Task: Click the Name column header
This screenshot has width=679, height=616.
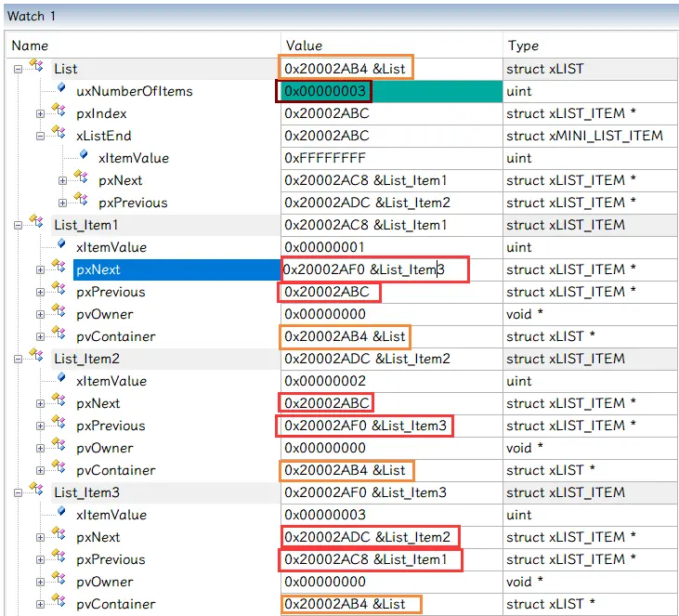Action: point(30,46)
